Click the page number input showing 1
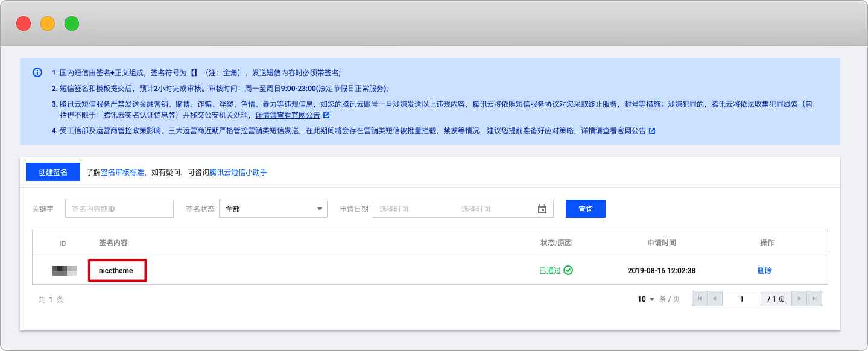This screenshot has width=868, height=351. pyautogui.click(x=741, y=299)
